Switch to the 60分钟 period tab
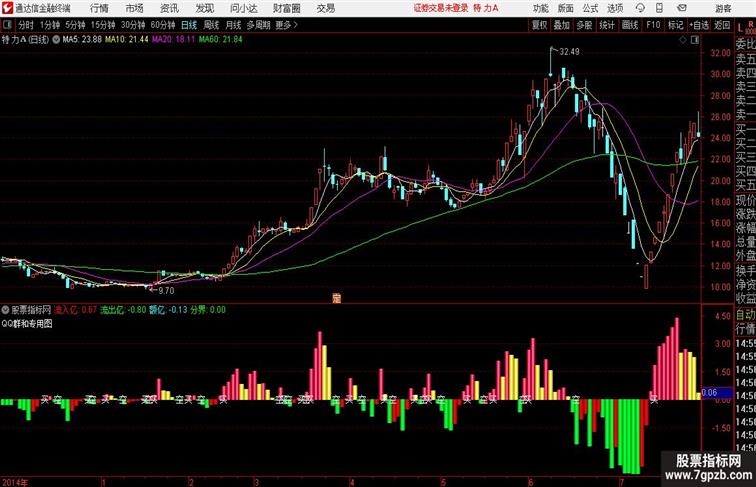The width and height of the screenshot is (756, 487). coord(163,25)
